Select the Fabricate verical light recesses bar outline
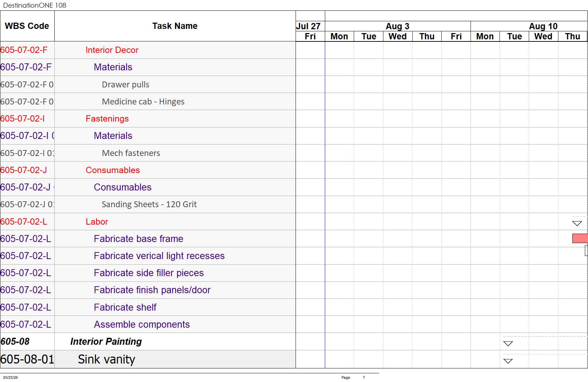The height and width of the screenshot is (382, 588). click(586, 250)
